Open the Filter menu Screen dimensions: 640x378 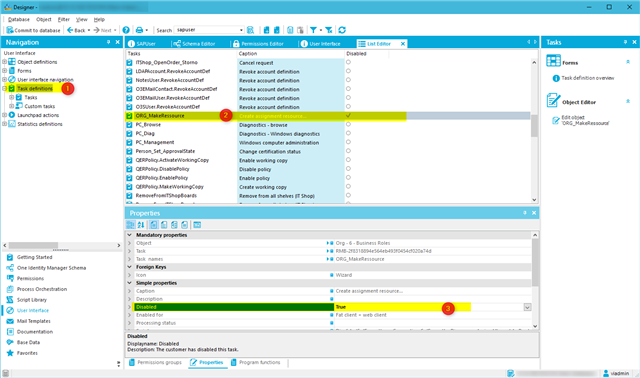(64, 19)
